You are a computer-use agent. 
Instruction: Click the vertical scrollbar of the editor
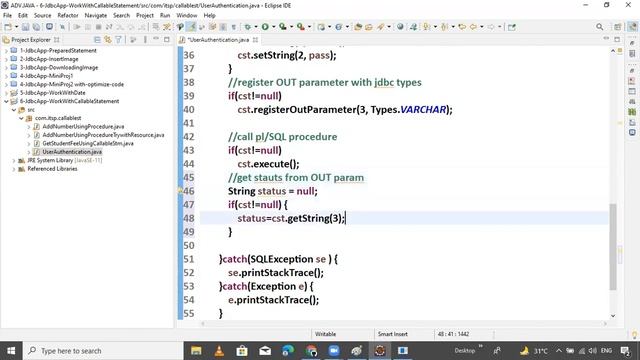pos(613,247)
